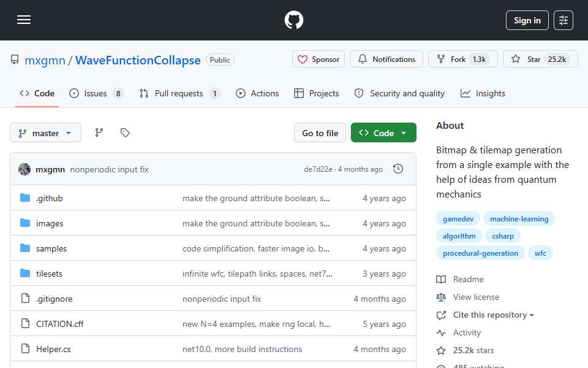Click the Notifications bell button
The image size is (588, 368).
click(x=386, y=59)
